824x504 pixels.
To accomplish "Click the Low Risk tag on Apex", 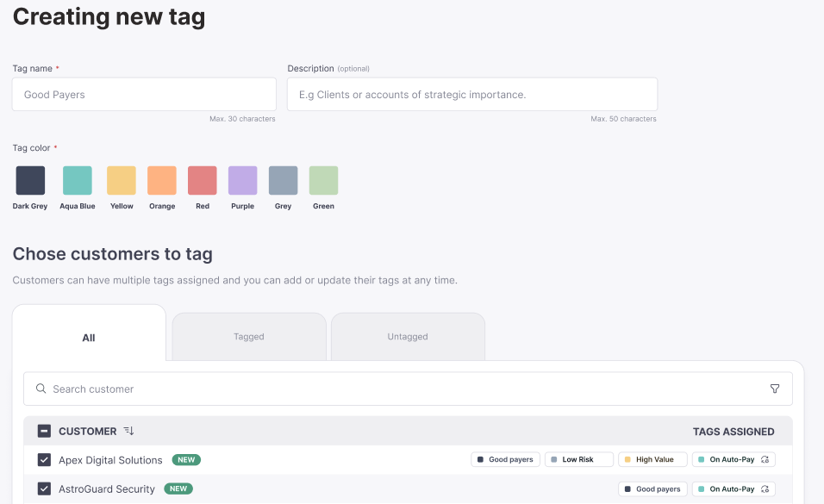I will pos(578,460).
